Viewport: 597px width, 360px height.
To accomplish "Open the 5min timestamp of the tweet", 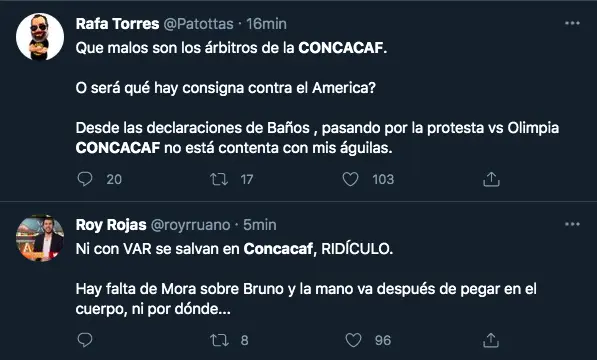I will [x=260, y=225].
